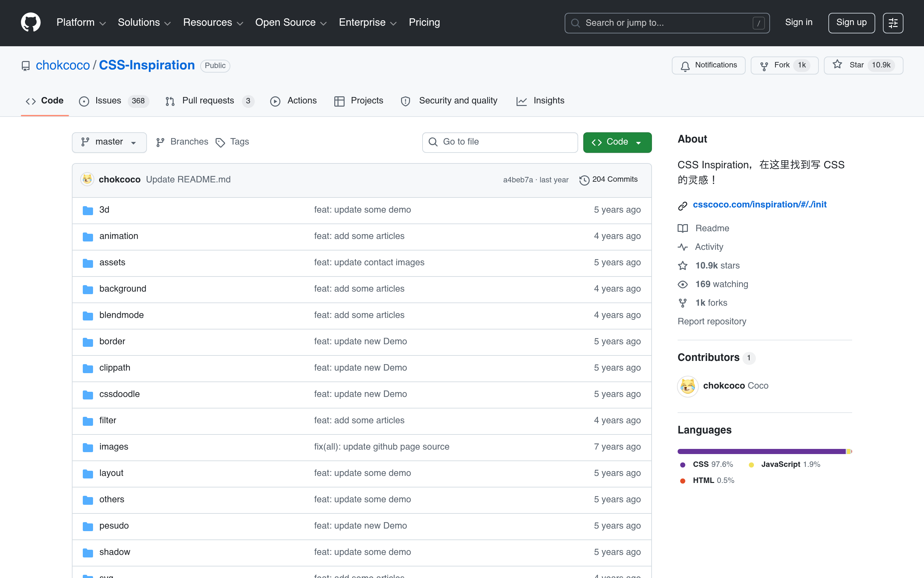
Task: Click the Readme book icon
Action: (x=683, y=228)
